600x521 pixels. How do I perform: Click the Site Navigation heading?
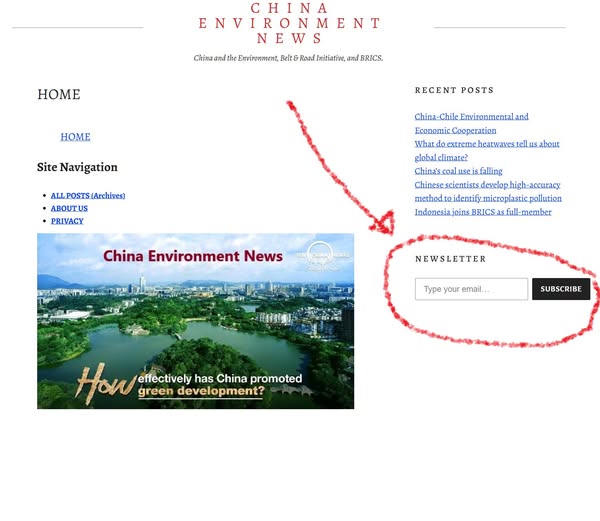[77, 167]
